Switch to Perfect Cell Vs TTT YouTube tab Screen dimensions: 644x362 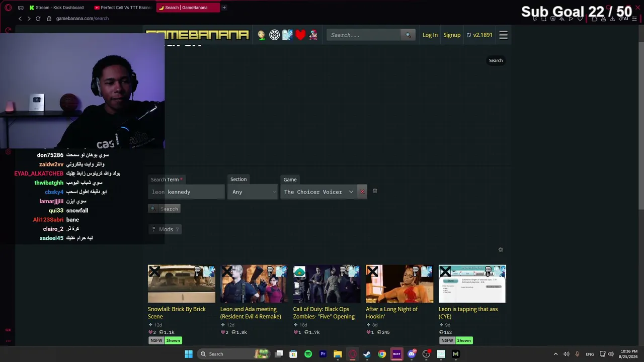[x=123, y=8]
